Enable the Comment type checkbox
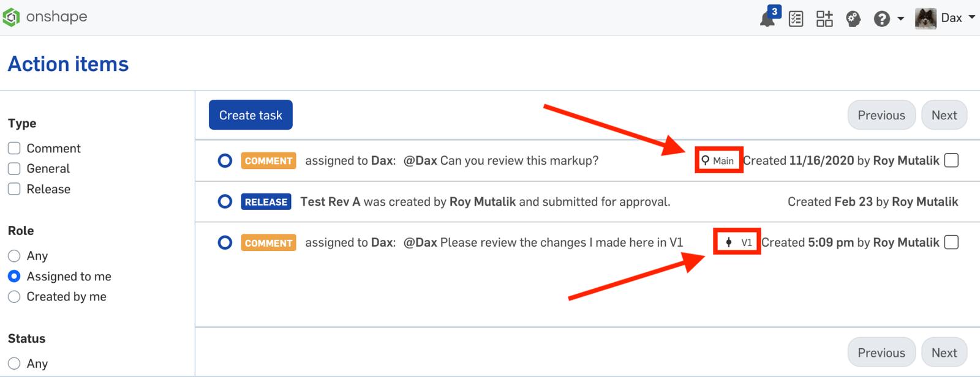Image resolution: width=980 pixels, height=377 pixels. (14, 148)
